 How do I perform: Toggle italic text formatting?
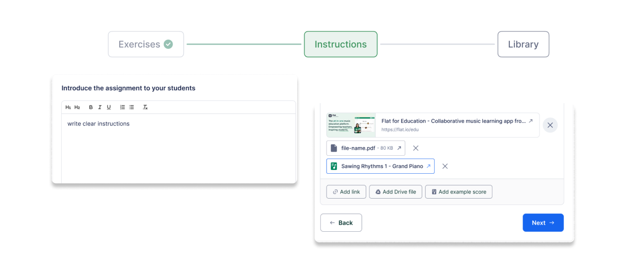click(x=100, y=107)
